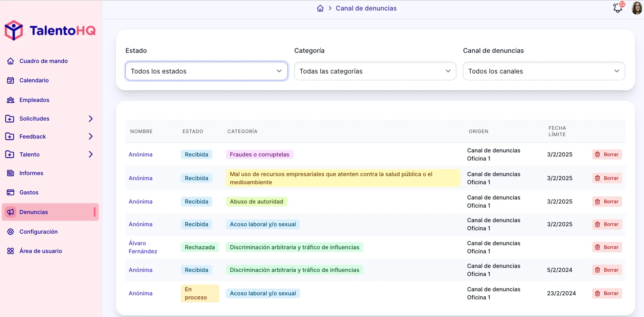Click the TalentoHQ logo

(x=50, y=30)
